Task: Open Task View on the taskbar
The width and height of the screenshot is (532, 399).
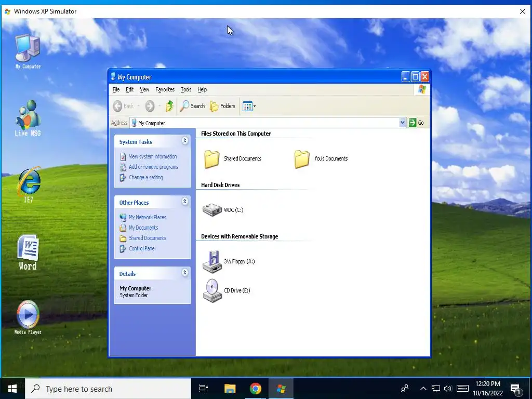Action: pos(204,389)
